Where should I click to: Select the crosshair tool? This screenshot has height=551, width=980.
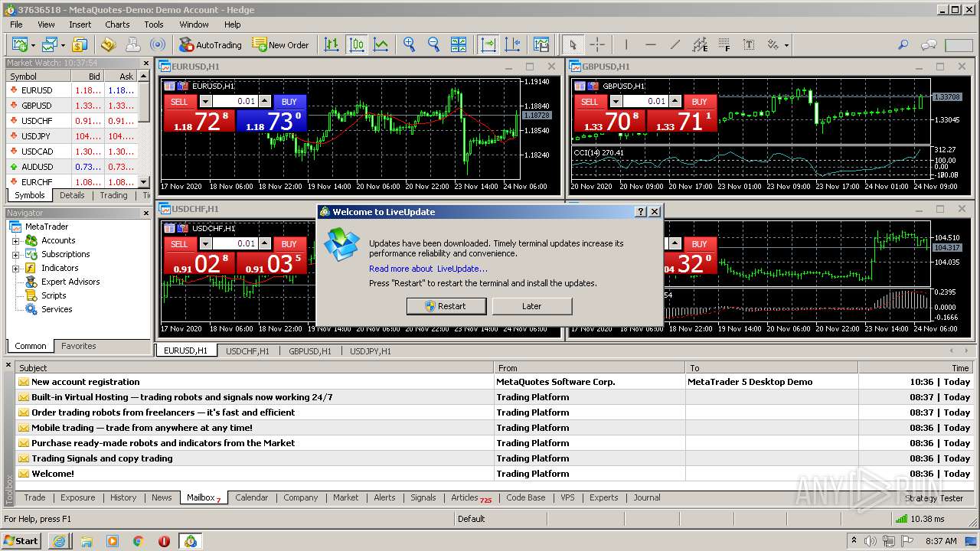point(597,44)
